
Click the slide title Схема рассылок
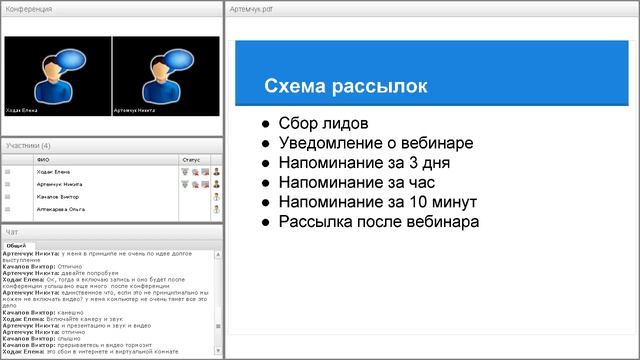tap(346, 86)
